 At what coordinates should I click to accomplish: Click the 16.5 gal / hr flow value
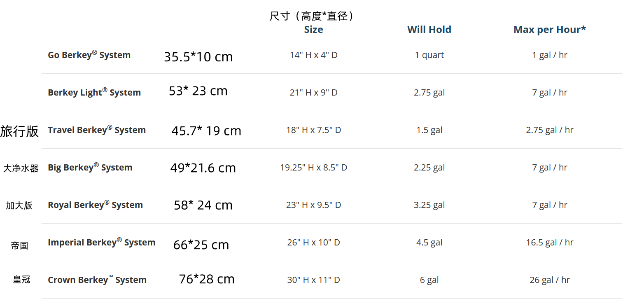[549, 243]
